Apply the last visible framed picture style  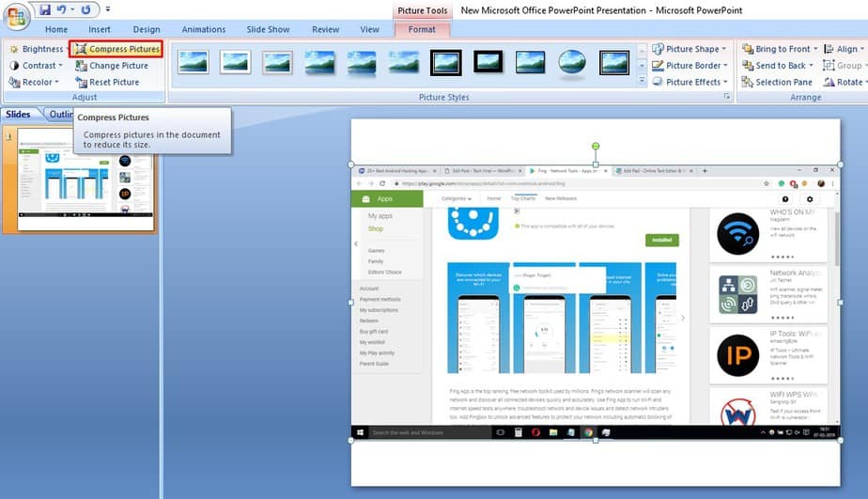click(x=614, y=62)
